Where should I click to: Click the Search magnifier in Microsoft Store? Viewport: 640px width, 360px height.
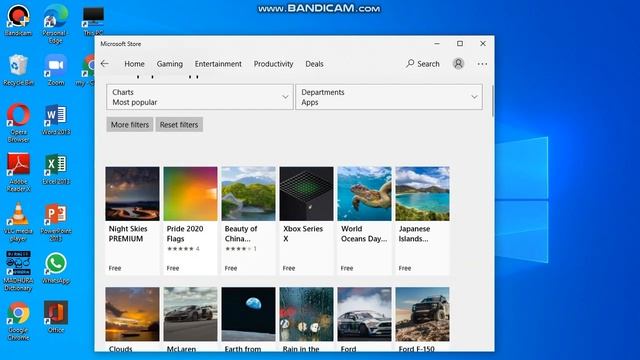click(423, 64)
